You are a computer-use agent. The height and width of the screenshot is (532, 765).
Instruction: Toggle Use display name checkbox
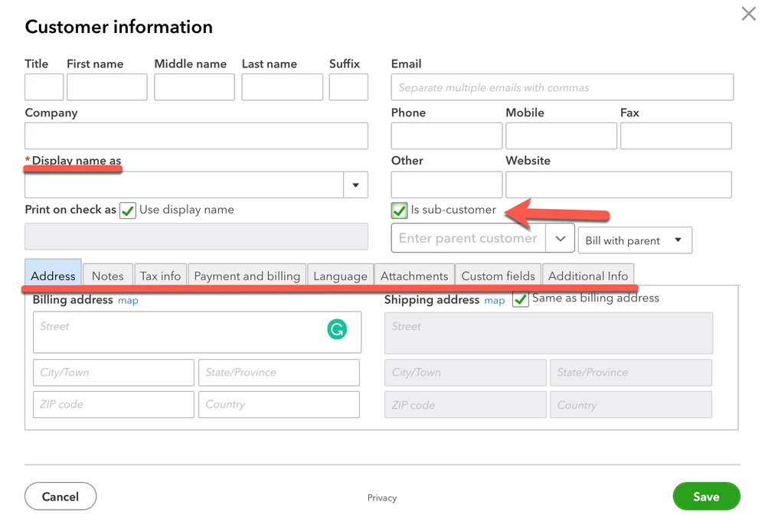coord(128,211)
